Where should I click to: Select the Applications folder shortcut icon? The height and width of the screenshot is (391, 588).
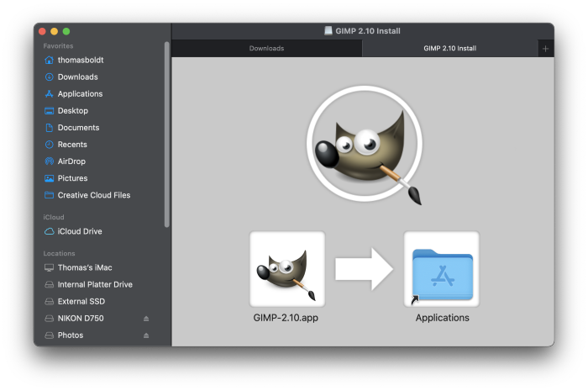coord(442,269)
